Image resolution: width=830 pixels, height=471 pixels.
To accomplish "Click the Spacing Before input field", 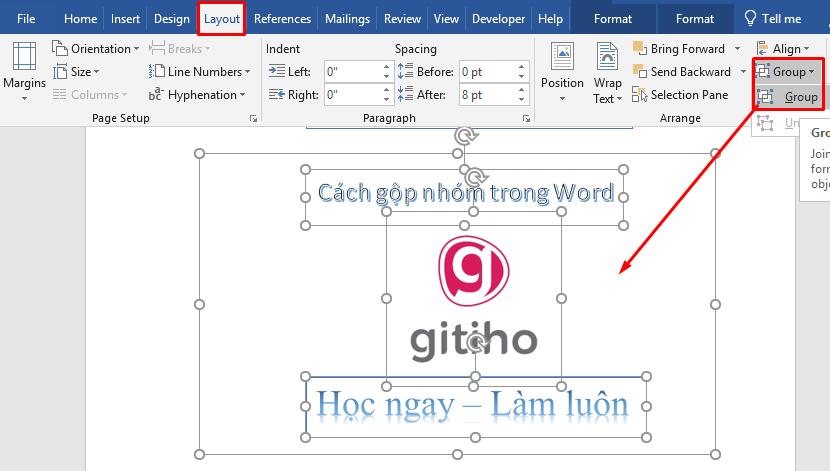I will 488,71.
